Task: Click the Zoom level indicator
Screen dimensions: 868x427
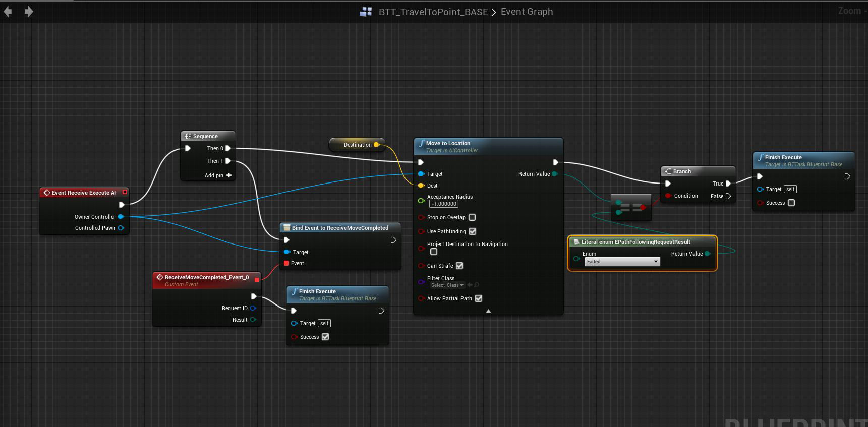Action: tap(852, 11)
